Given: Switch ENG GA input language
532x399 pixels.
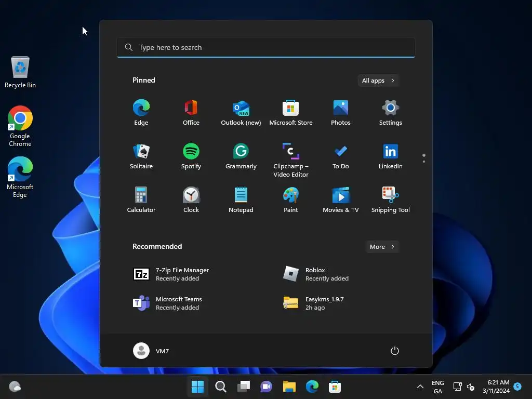Looking at the screenshot, I should point(437,387).
